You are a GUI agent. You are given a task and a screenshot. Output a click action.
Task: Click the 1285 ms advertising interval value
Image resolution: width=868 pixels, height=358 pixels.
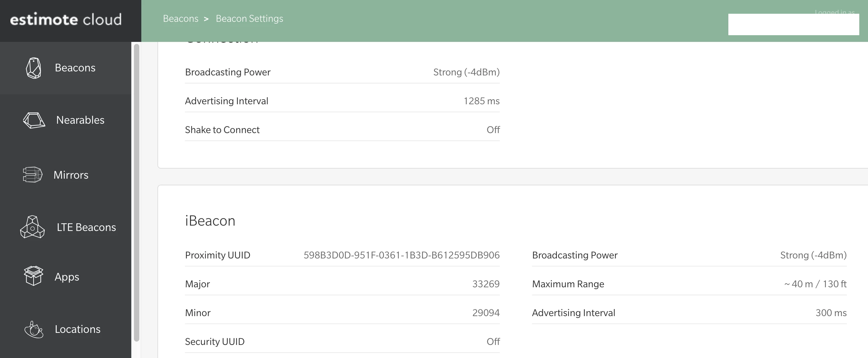(482, 101)
